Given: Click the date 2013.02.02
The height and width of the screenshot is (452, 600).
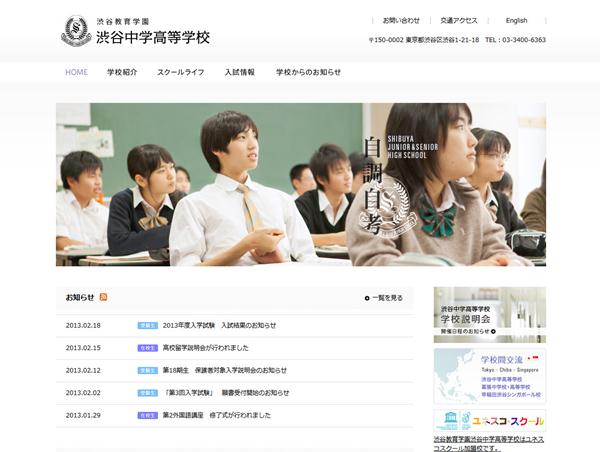Looking at the screenshot, I should 83,393.
